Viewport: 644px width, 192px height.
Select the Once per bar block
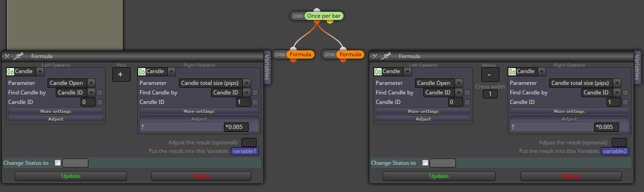324,16
